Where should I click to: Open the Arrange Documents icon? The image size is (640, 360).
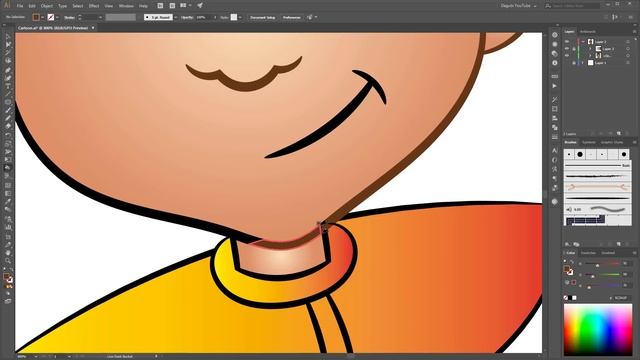[x=185, y=6]
